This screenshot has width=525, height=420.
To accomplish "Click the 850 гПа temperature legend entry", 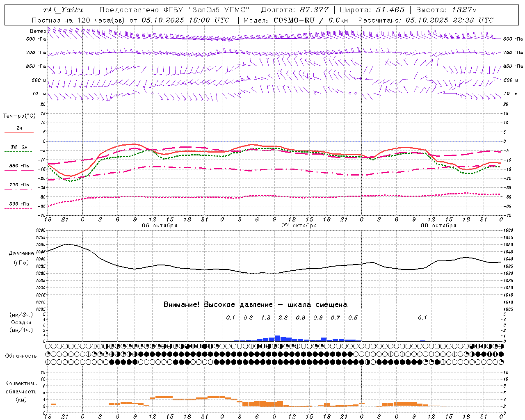I will [x=19, y=166].
